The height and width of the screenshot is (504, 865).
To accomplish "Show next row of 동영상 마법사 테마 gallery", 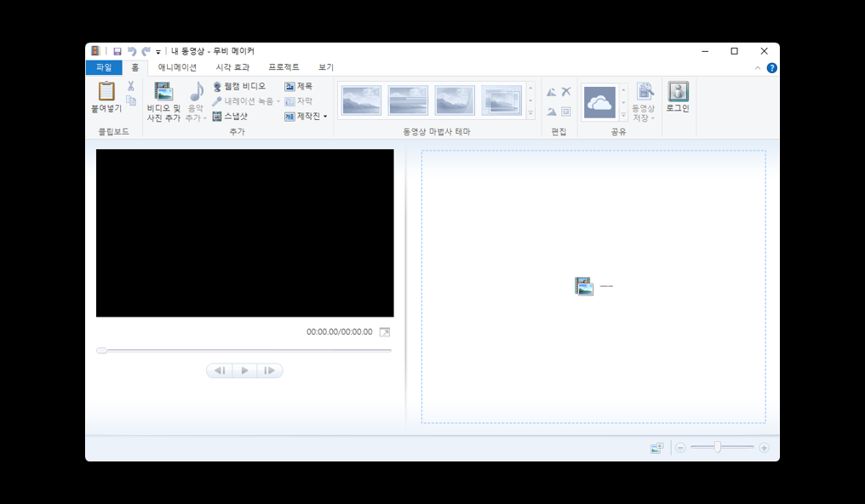I will click(x=530, y=101).
